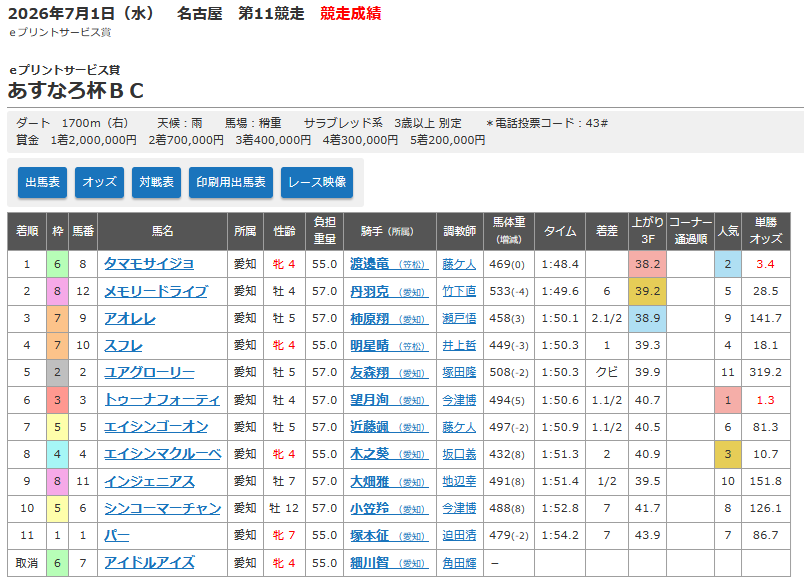Select popularity 1 cell for トゥーナフォーティ
804x588 pixels.
click(x=728, y=400)
